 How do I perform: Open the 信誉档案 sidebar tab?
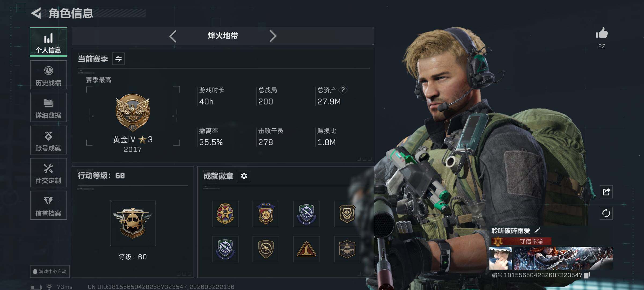click(x=48, y=205)
